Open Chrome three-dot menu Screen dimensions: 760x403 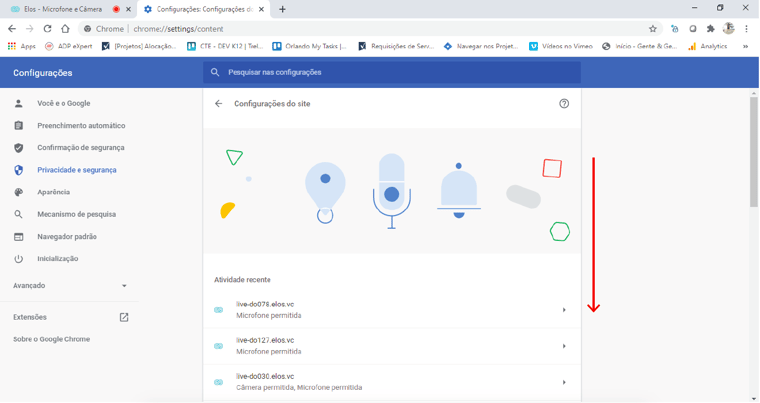(x=746, y=29)
